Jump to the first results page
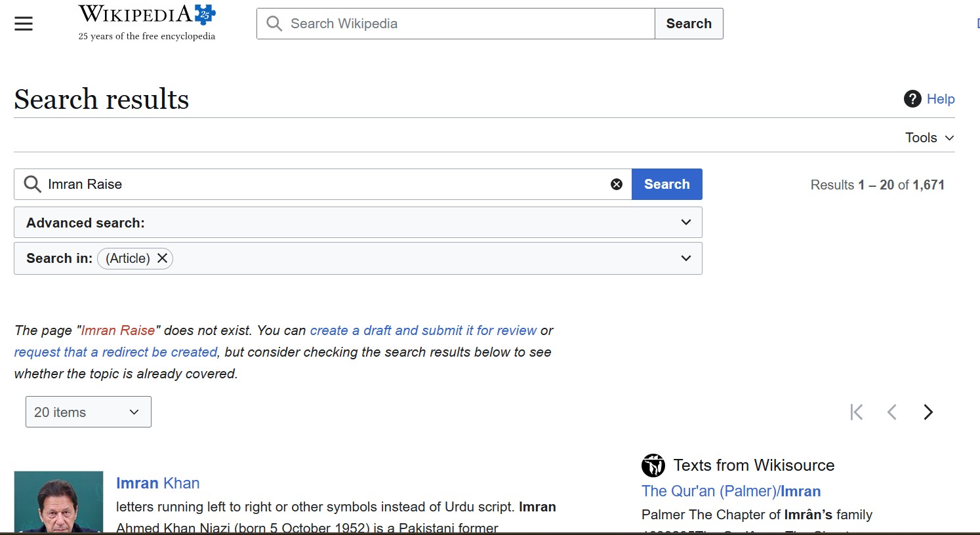This screenshot has height=535, width=980. tap(856, 412)
